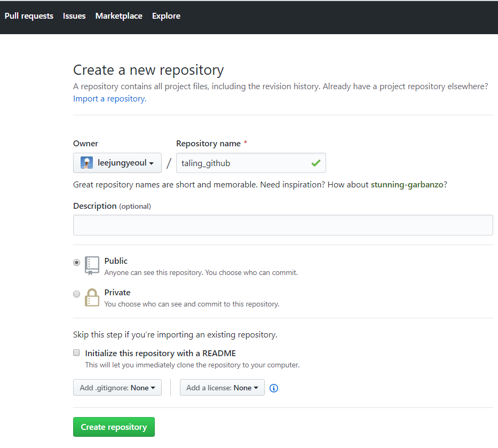This screenshot has height=448, width=498.
Task: Enable Initialize this repository with a README
Action: point(76,352)
